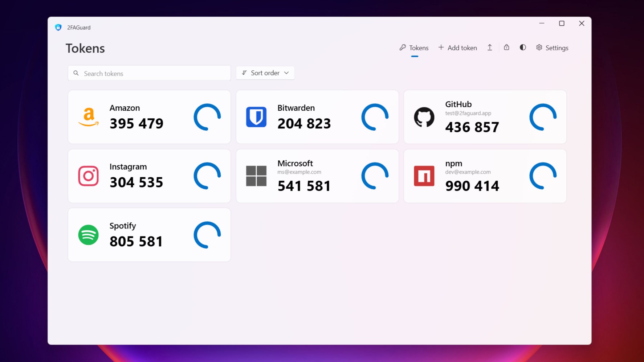644x362 pixels.
Task: Click the search magnifier icon
Action: point(76,73)
